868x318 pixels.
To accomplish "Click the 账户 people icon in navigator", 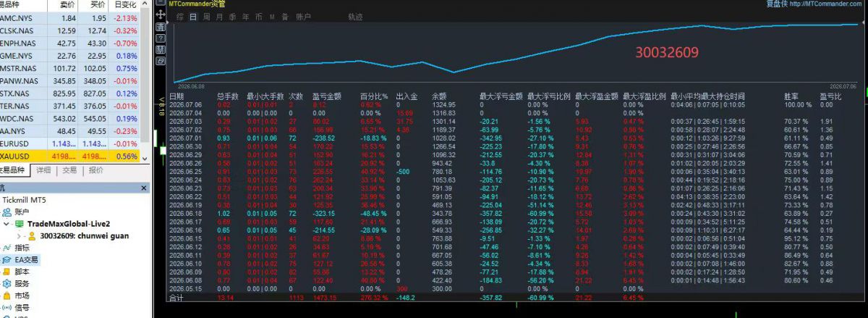I will point(7,212).
